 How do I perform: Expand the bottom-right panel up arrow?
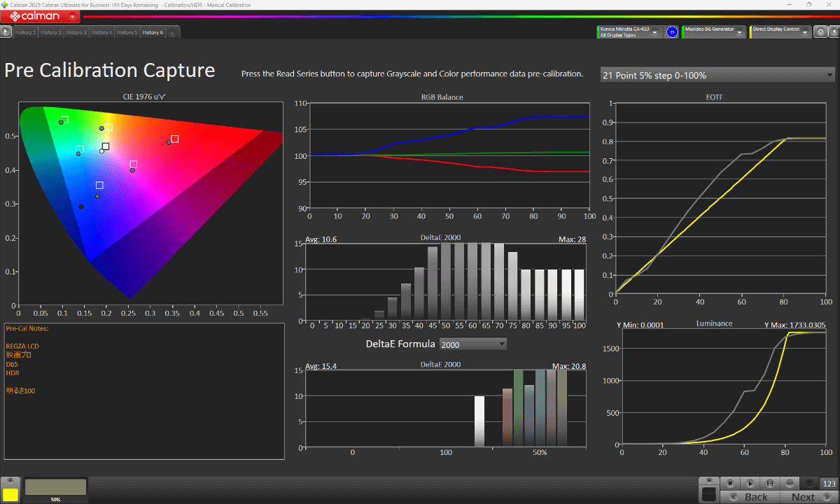tap(709, 480)
